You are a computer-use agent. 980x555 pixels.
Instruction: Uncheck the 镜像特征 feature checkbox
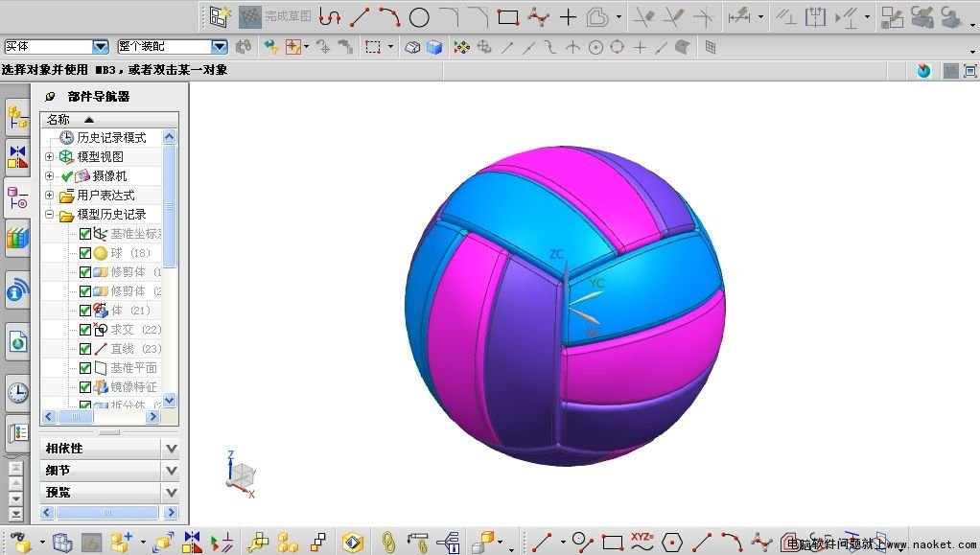[x=85, y=387]
